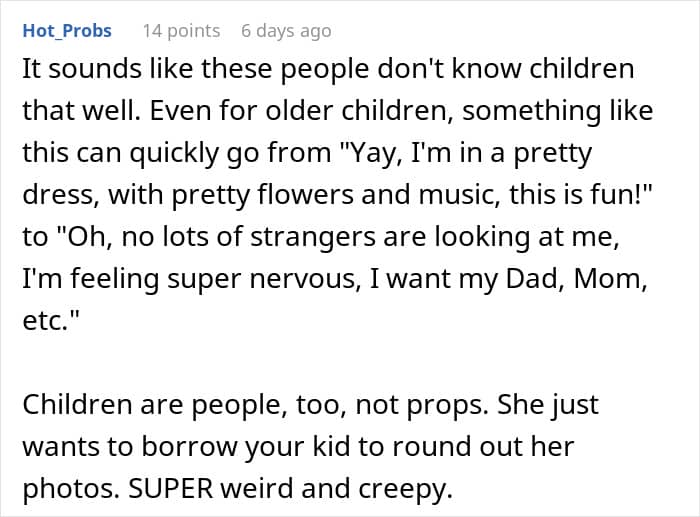
Task: Click the '6 days ago' timestamp
Action: coord(285,31)
